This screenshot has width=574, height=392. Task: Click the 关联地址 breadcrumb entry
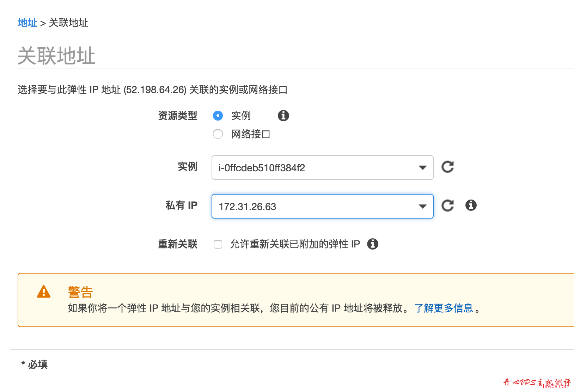69,23
